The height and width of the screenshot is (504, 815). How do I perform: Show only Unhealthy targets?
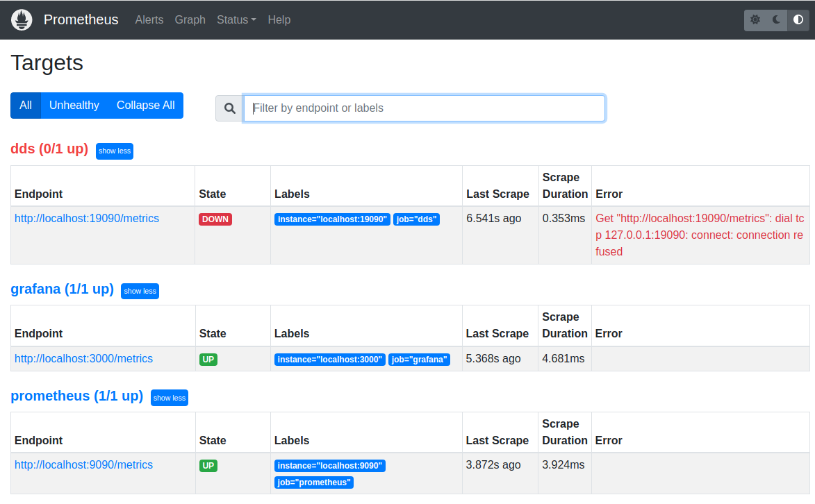(74, 106)
